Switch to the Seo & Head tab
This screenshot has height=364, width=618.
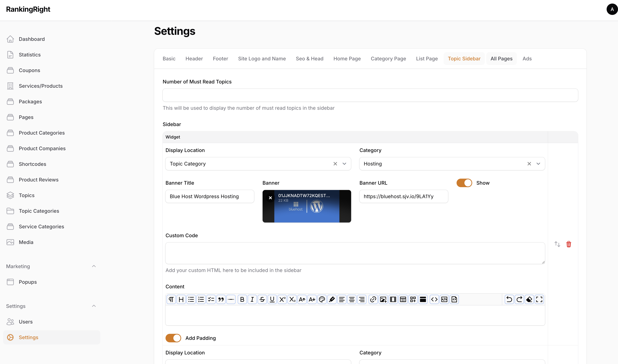pos(310,58)
